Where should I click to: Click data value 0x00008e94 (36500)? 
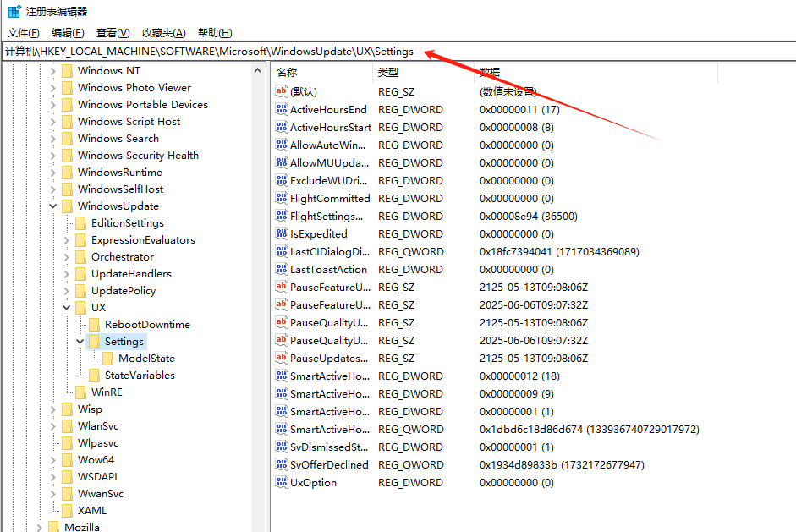point(529,217)
